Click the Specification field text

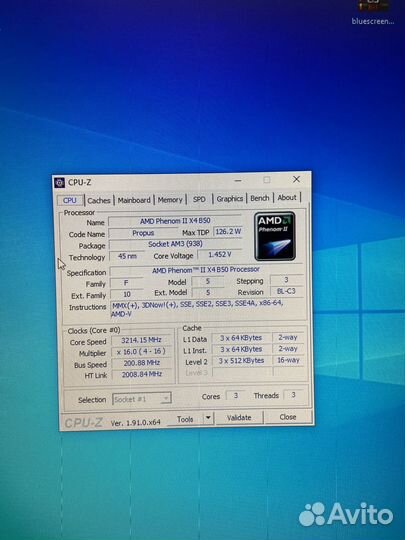206,270
